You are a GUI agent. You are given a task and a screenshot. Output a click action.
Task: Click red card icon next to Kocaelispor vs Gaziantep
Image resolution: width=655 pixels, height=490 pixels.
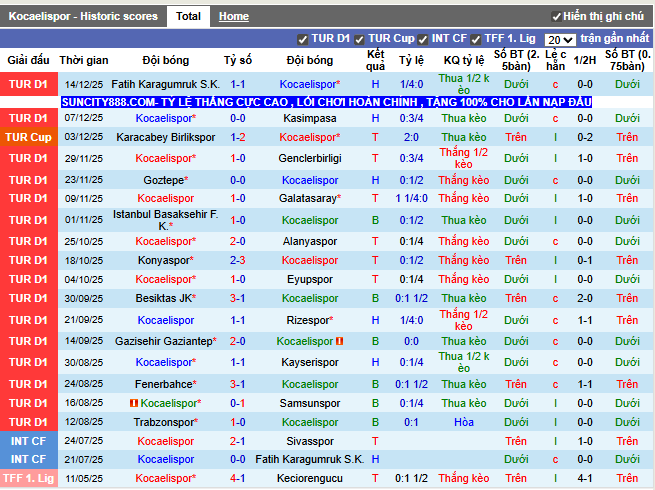tap(340, 341)
